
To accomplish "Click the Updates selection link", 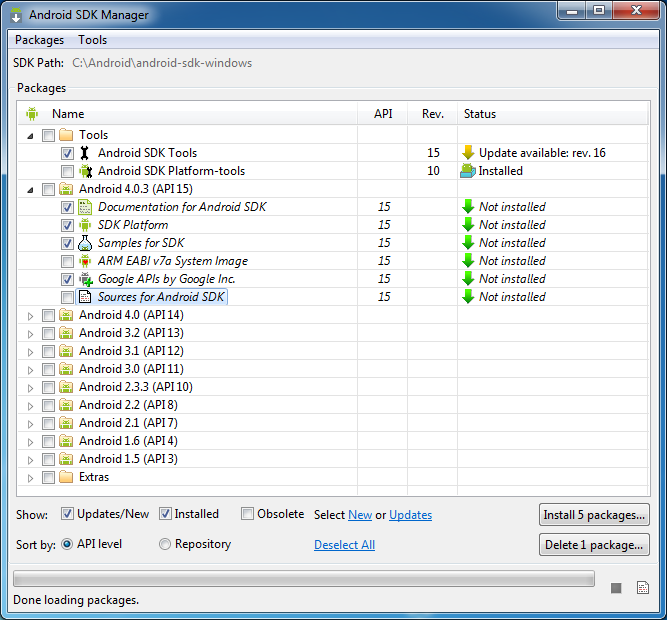I will [410, 515].
